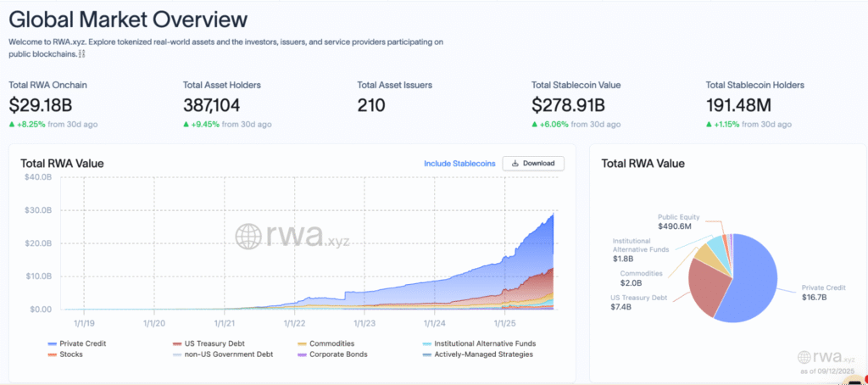Toggle Corporate Bonds legend item
This screenshot has width=868, height=385.
[332, 354]
